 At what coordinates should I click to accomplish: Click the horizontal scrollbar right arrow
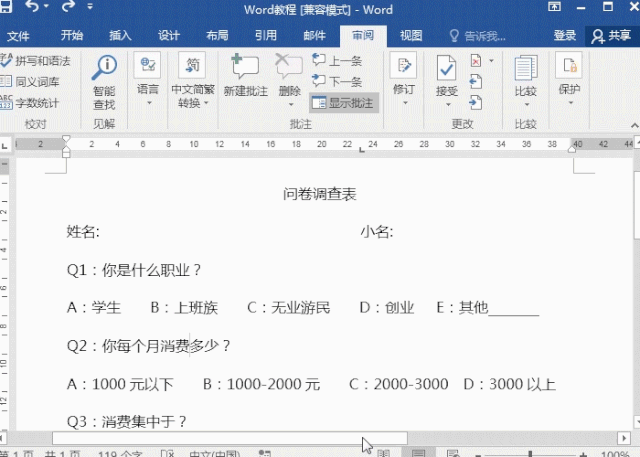[x=624, y=438]
